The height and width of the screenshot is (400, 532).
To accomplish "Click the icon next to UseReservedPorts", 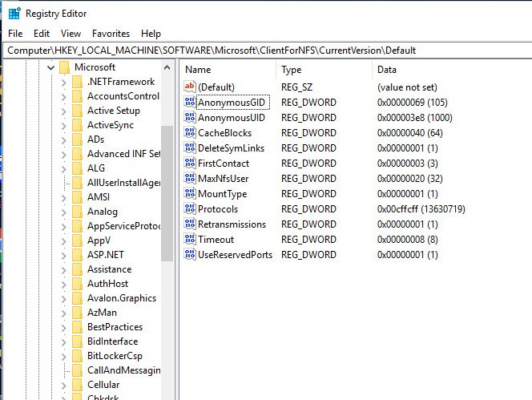I will pyautogui.click(x=190, y=255).
